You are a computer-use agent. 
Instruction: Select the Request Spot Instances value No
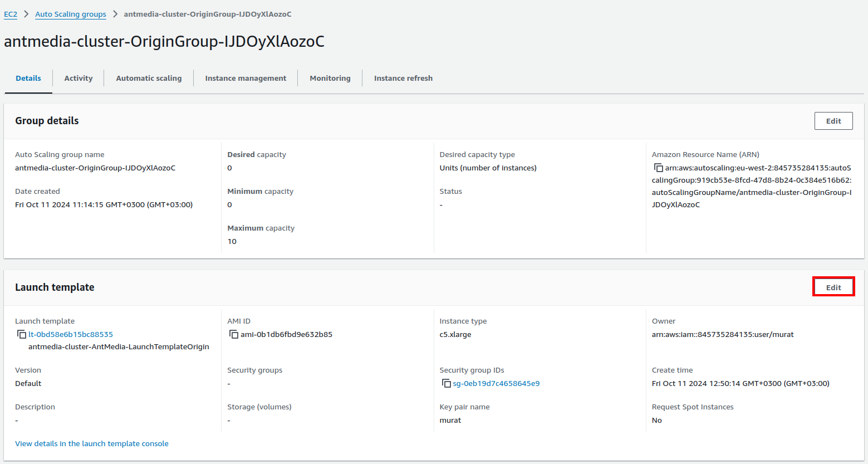click(657, 420)
